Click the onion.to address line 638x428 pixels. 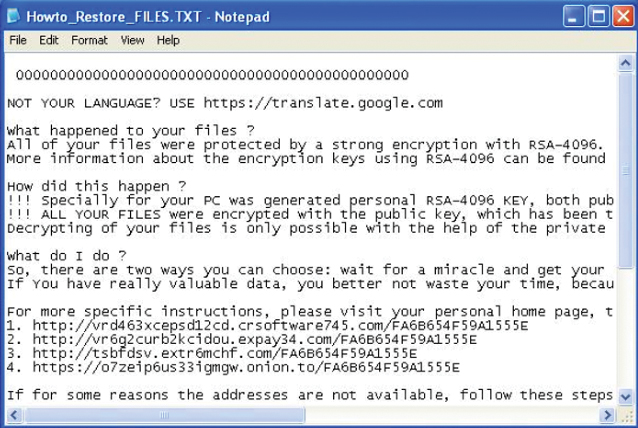[x=233, y=367]
